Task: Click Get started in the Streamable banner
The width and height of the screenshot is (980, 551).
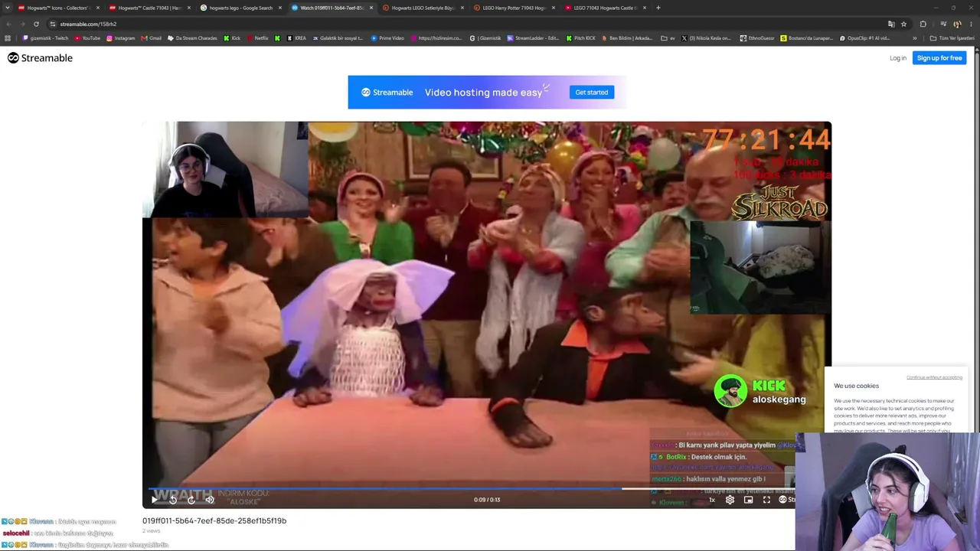Action: pyautogui.click(x=592, y=93)
